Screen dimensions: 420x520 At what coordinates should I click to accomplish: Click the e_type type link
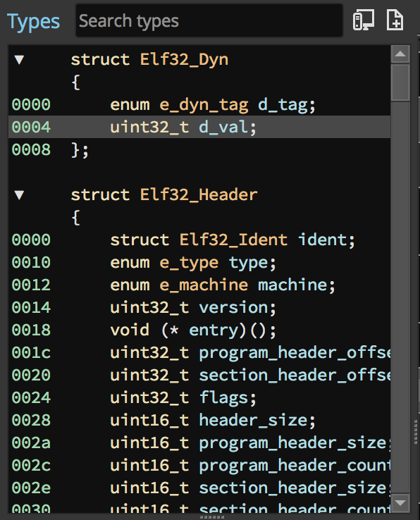189,264
